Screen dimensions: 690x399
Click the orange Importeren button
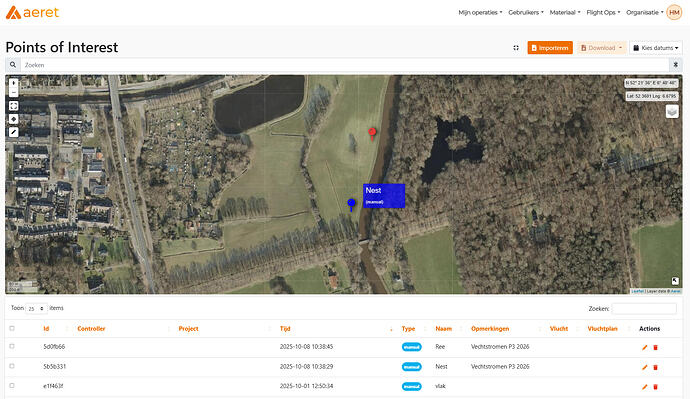click(x=550, y=48)
